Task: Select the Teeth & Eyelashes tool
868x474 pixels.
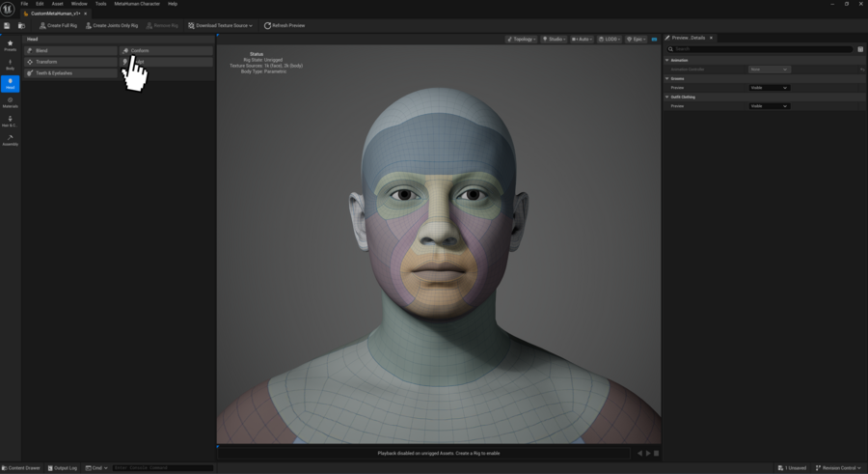Action: coord(70,73)
